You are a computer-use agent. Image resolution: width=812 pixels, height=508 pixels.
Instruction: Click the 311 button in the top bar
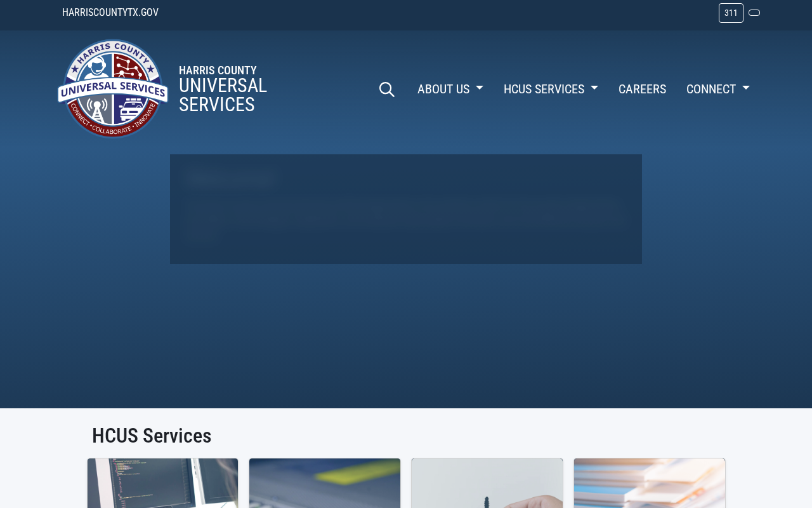tap(731, 13)
